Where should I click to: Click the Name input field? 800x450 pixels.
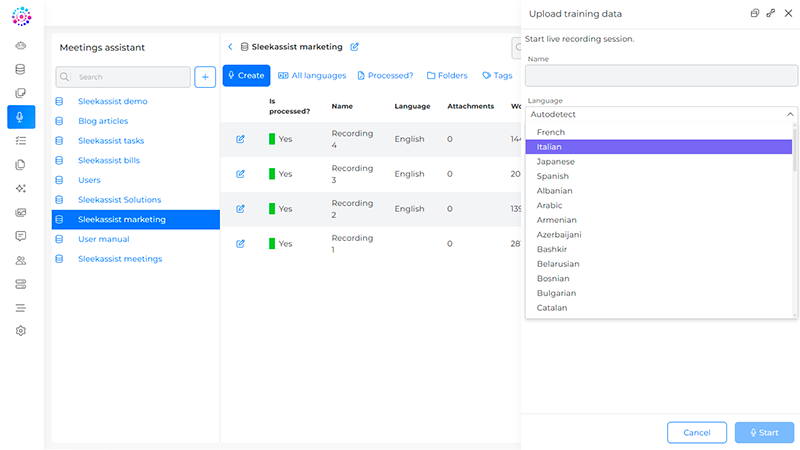tap(661, 76)
